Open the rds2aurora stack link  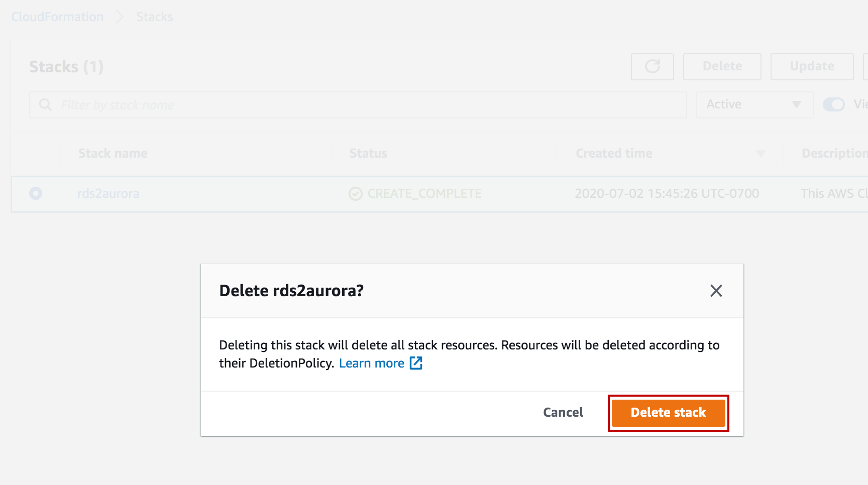[x=108, y=194]
